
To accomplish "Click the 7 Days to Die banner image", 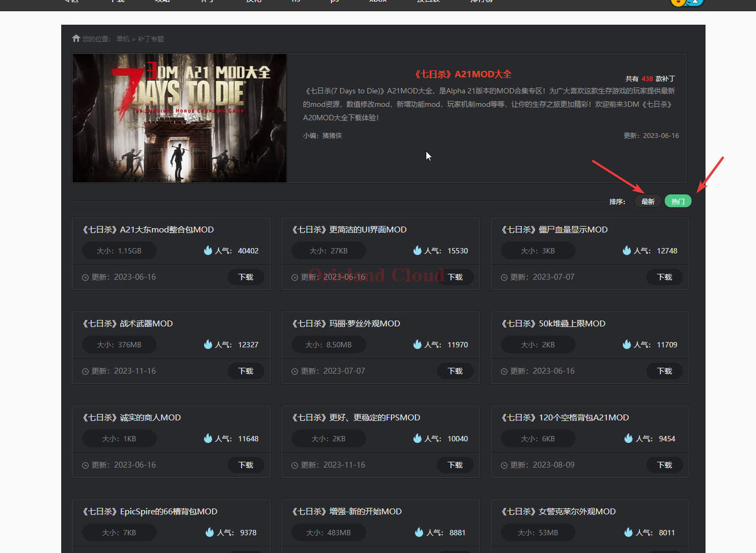I will [x=179, y=118].
